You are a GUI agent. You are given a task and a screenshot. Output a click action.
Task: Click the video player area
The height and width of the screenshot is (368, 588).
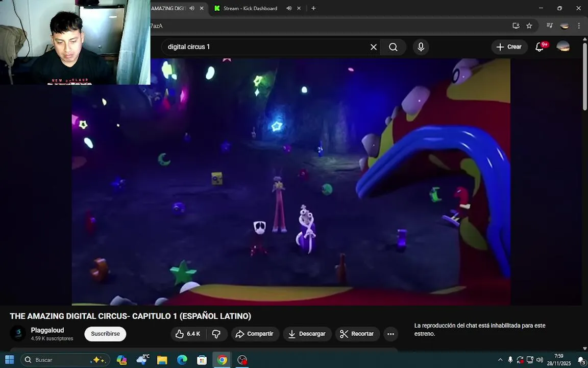click(x=291, y=182)
